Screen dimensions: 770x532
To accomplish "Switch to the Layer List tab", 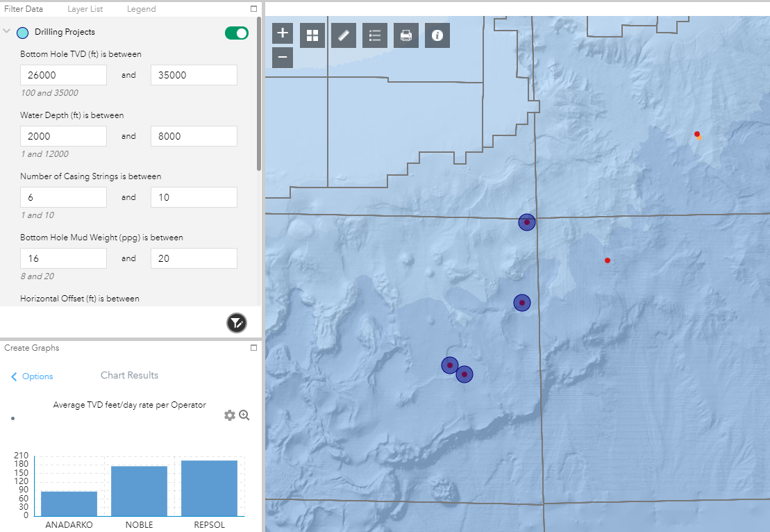I will tap(85, 9).
